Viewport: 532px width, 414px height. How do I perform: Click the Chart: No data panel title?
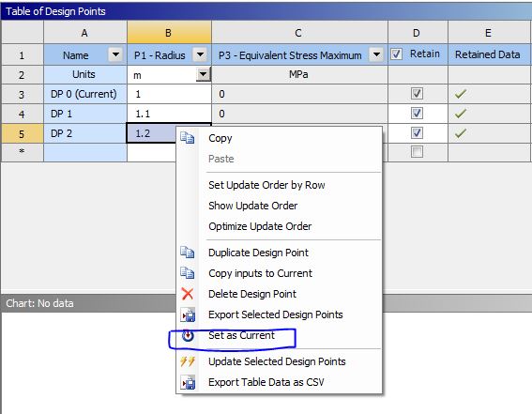pos(39,303)
